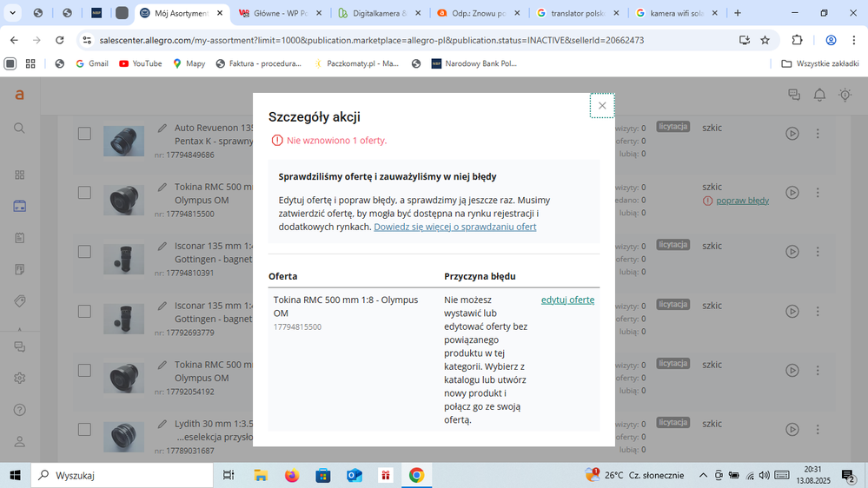Screen dimensions: 868x488
Task: Open more options for Auto Revuenon row
Action: 818,134
